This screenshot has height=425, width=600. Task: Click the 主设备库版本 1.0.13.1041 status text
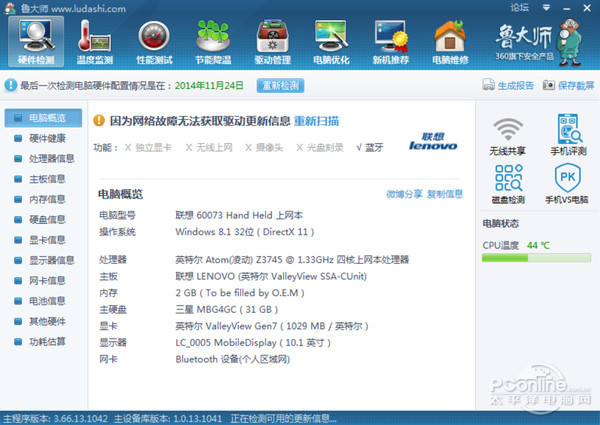click(x=168, y=418)
